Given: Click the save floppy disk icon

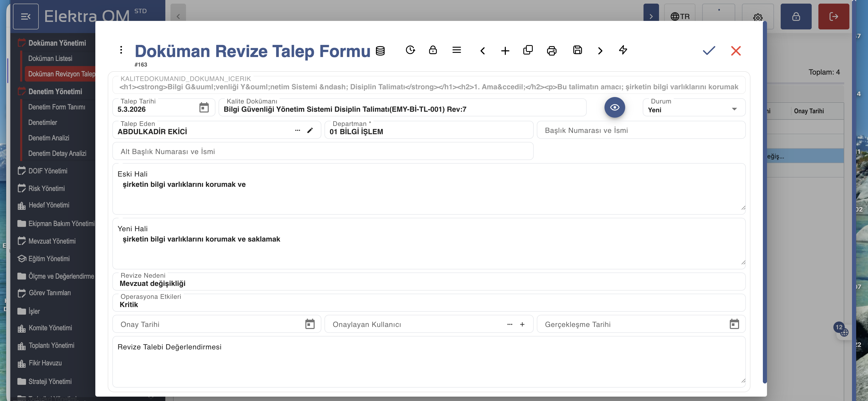Looking at the screenshot, I should pyautogui.click(x=577, y=50).
